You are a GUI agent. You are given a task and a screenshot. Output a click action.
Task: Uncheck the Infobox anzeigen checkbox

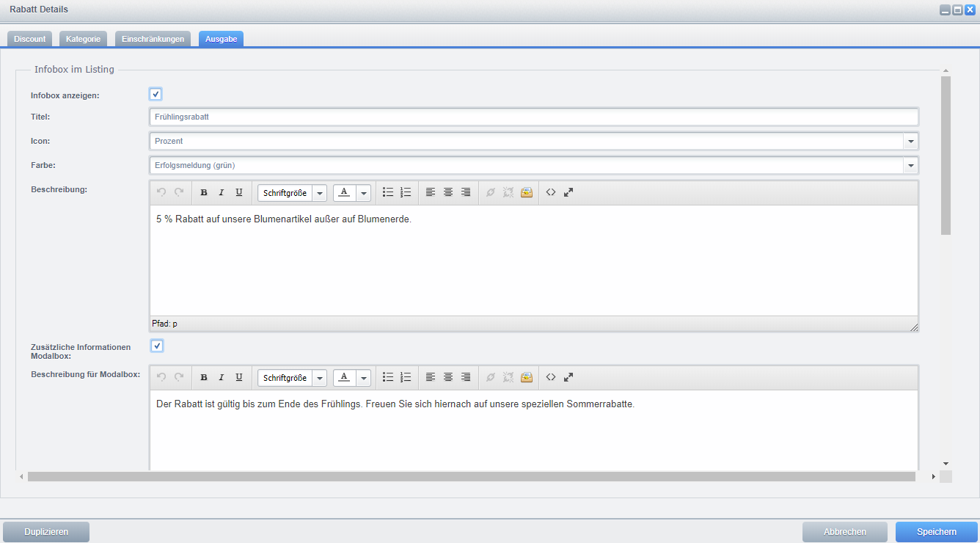[156, 94]
